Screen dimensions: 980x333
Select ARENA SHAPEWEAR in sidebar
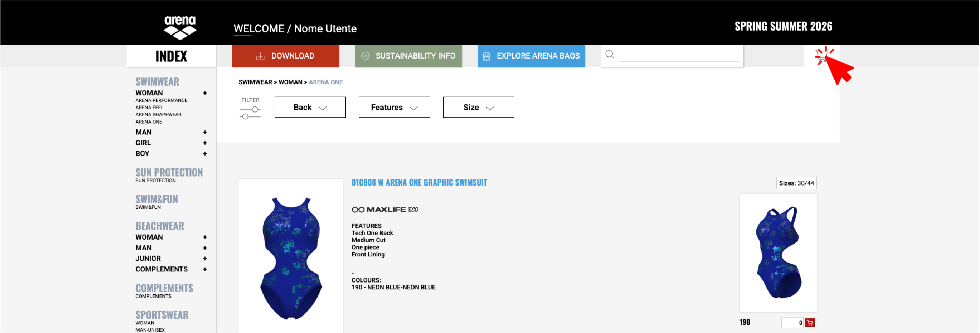158,115
